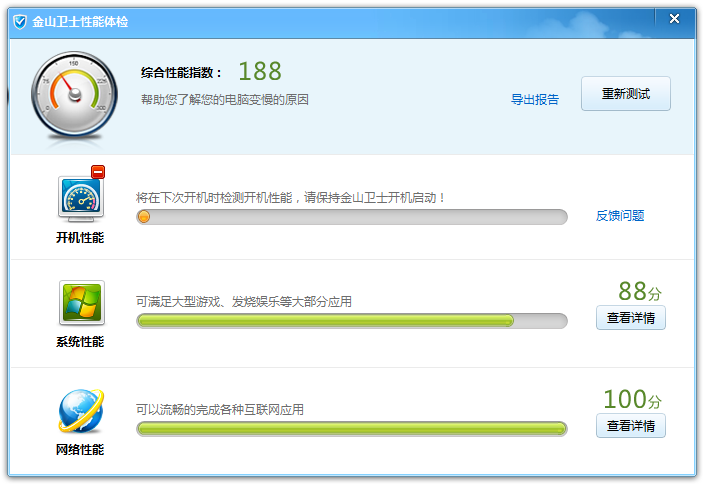Image resolution: width=704 pixels, height=484 pixels.
Task: Click the 金山卫士 shield logo icon
Action: tap(20, 22)
